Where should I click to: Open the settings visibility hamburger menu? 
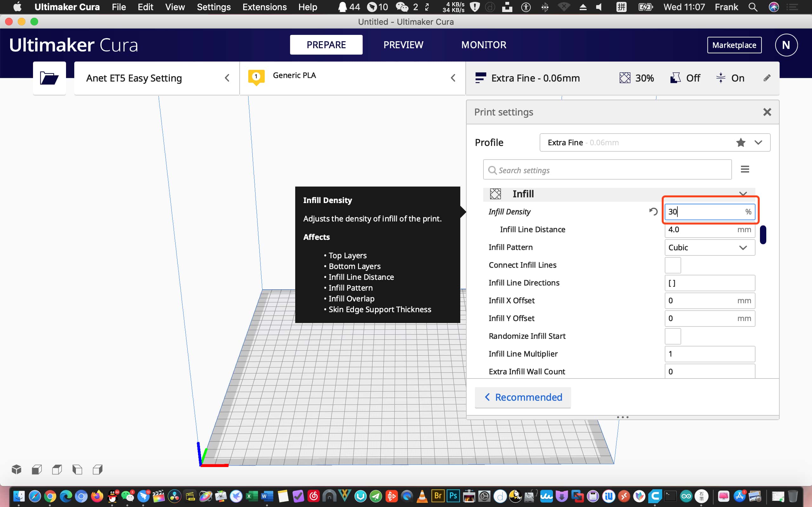click(745, 169)
